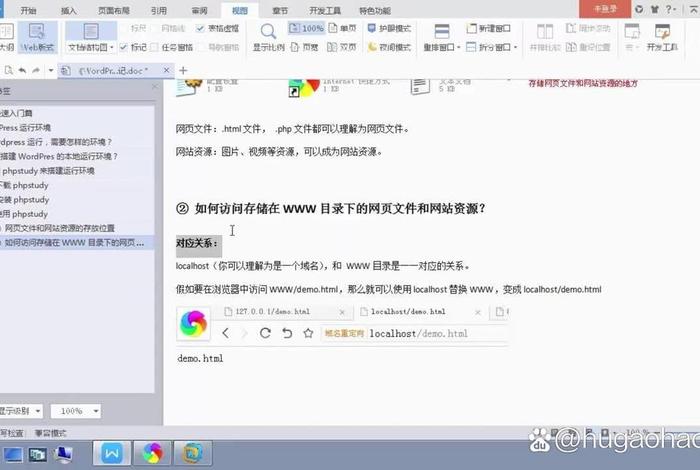700x470 pixels.
Task: Open the quick access toolbar dropdown arrow
Action: (x=50, y=71)
